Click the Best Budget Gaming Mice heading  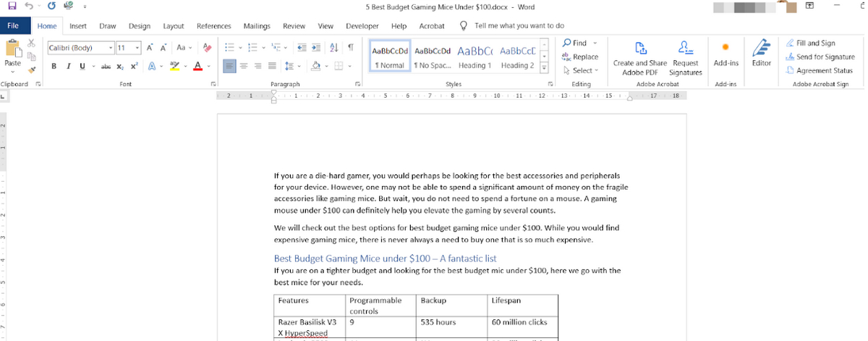click(x=385, y=258)
